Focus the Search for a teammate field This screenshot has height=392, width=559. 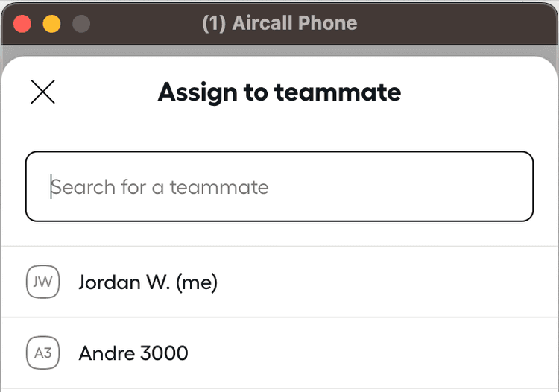279,186
